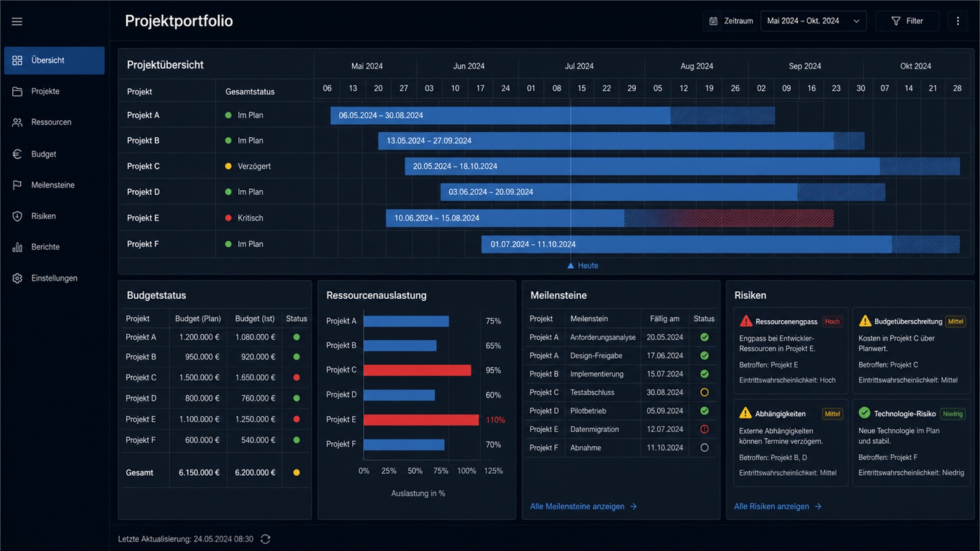Click the Kritisch status of Projekt E
980x551 pixels.
[x=244, y=218]
